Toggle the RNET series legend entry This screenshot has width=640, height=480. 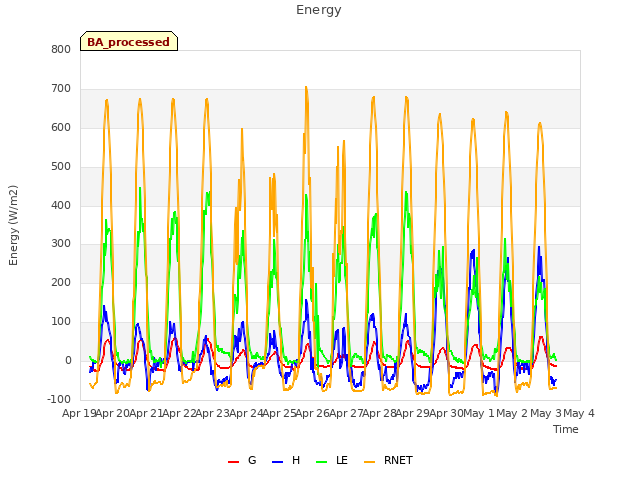[388, 460]
